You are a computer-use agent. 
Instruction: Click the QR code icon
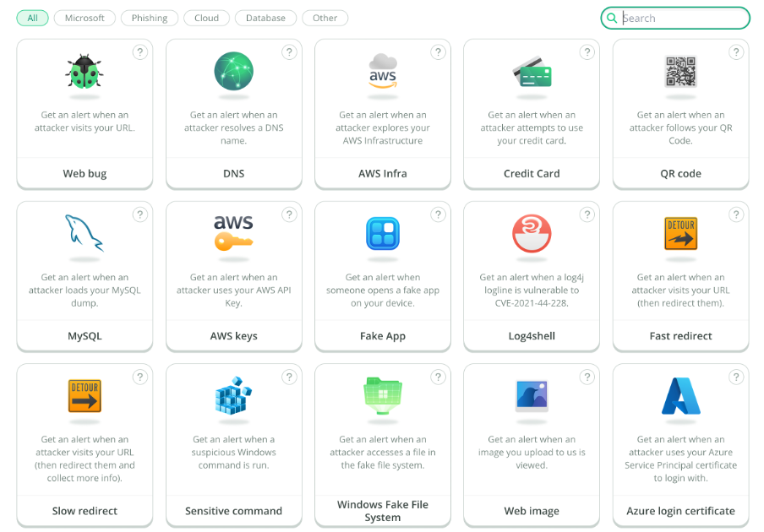680,72
